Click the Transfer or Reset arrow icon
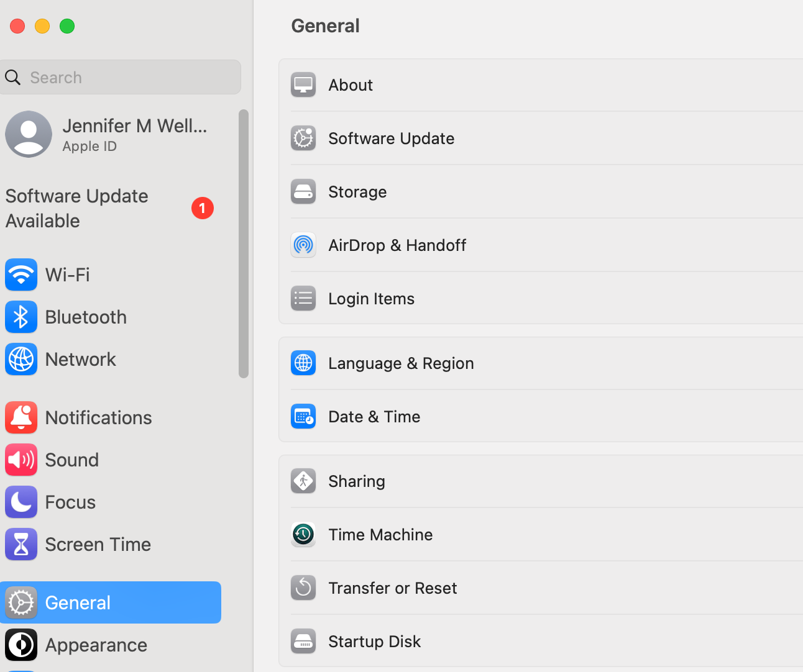This screenshot has width=803, height=672. click(303, 588)
